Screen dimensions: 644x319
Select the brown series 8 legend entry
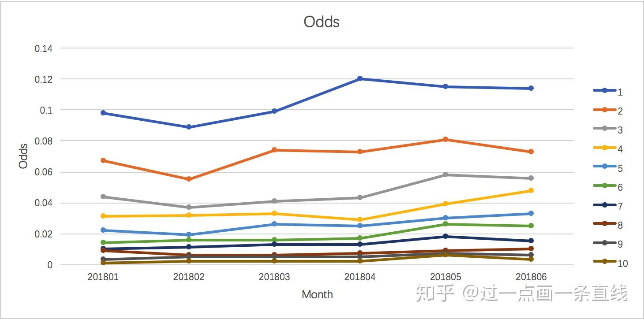pyautogui.click(x=609, y=224)
